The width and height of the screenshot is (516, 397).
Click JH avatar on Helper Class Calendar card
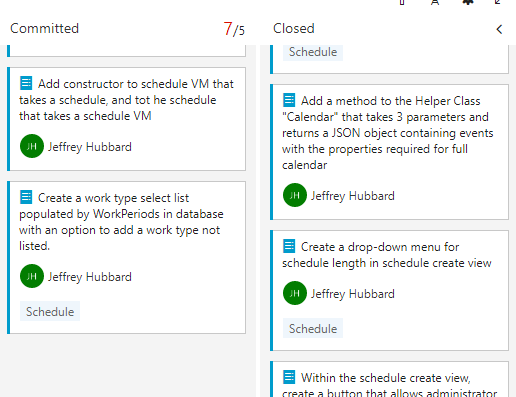pyautogui.click(x=295, y=195)
